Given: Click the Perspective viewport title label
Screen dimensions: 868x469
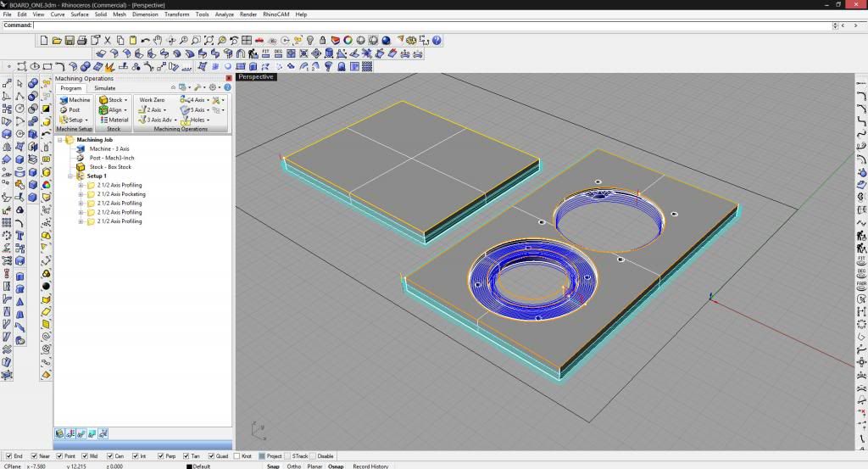Looking at the screenshot, I should coord(256,77).
